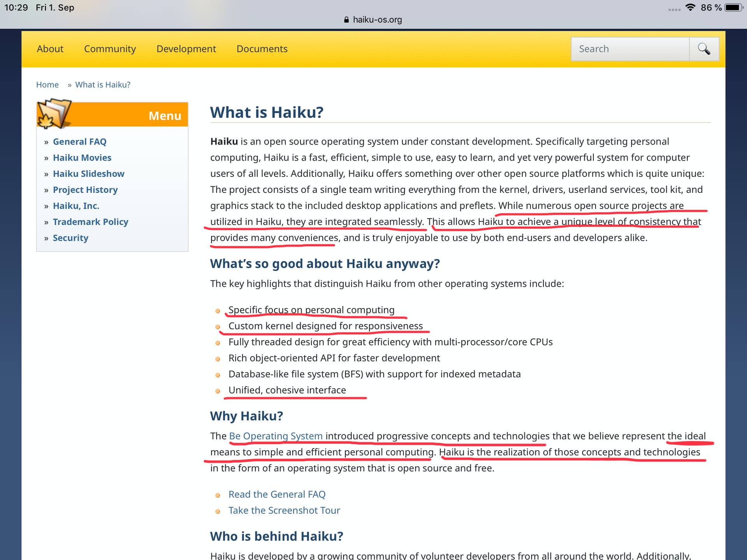Open the Community menu

click(x=110, y=49)
